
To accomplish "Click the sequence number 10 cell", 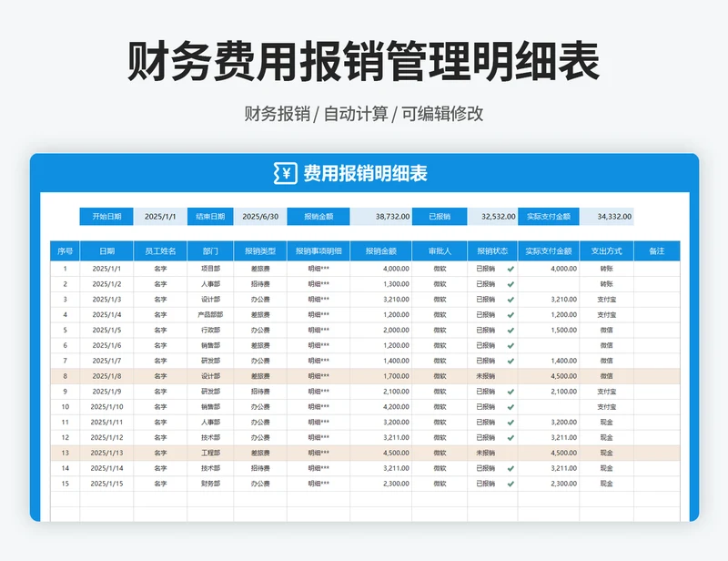I will pos(65,407).
